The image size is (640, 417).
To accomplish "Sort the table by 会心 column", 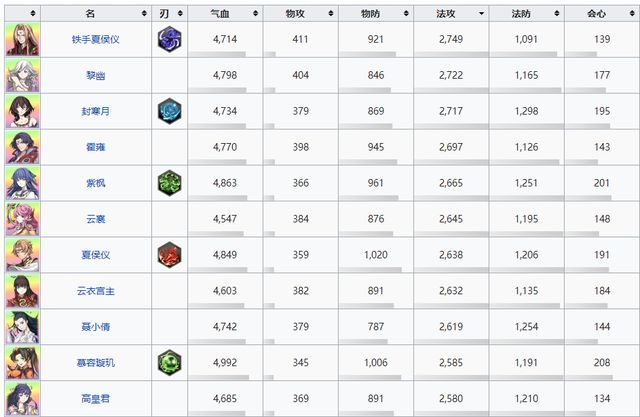I will (601, 13).
